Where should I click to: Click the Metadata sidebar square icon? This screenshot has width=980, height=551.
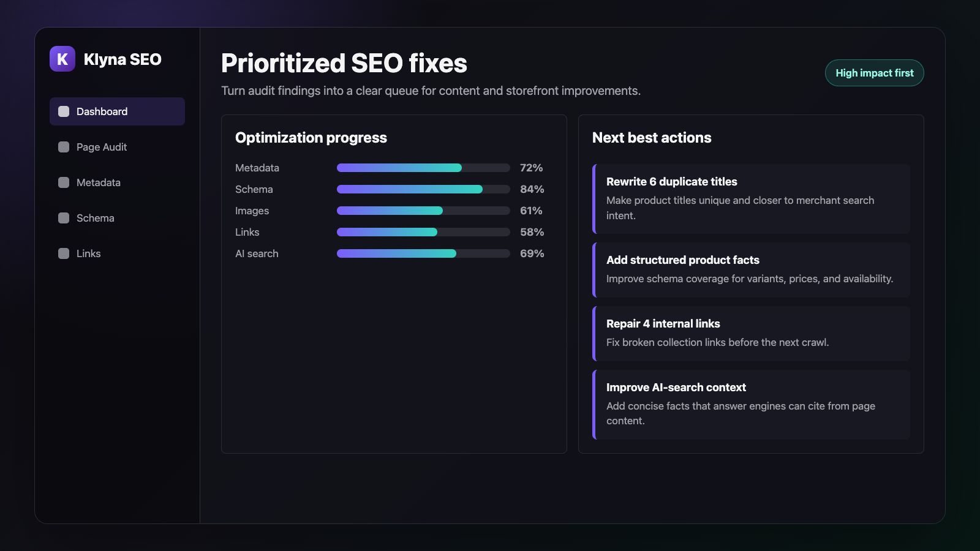click(x=64, y=182)
